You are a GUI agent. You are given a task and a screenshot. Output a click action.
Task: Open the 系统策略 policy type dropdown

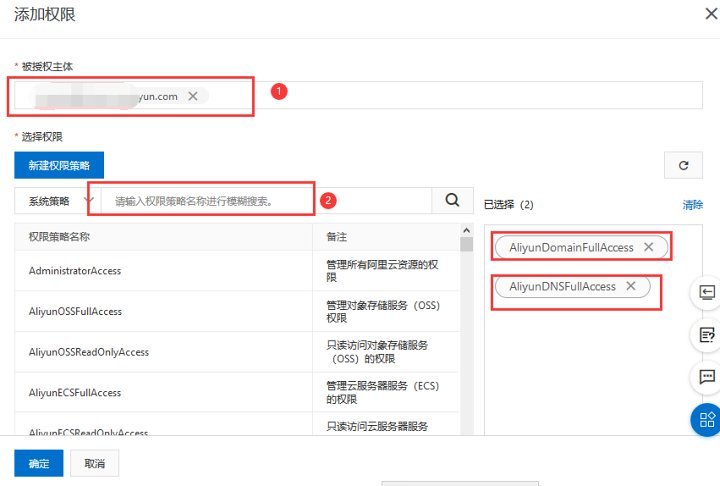(57, 201)
